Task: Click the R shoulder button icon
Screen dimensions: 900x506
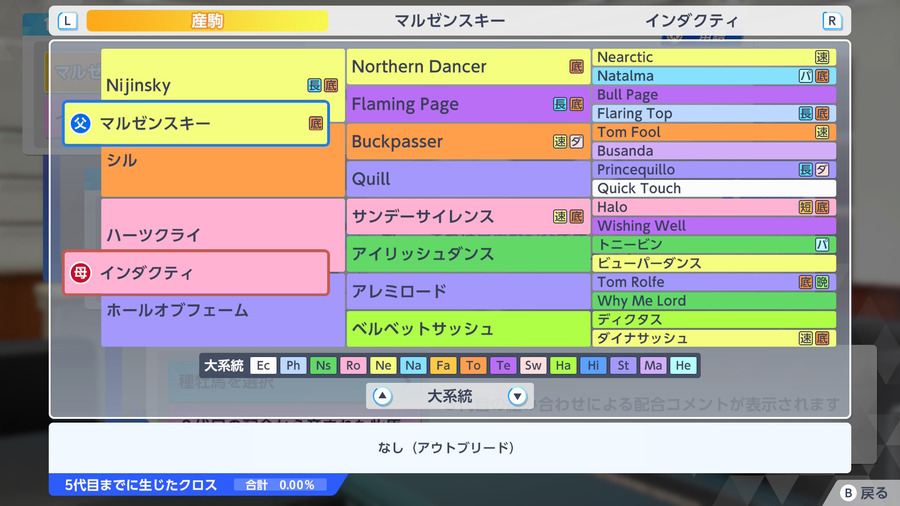Action: (x=832, y=21)
